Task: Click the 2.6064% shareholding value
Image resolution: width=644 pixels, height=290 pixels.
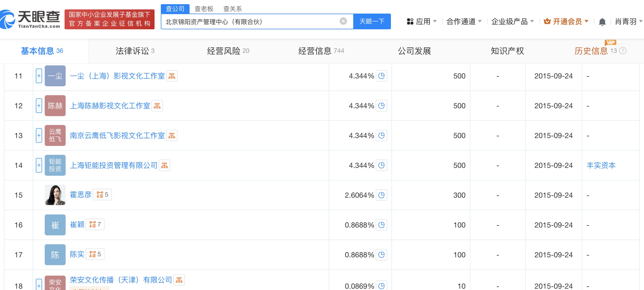Action: click(359, 195)
